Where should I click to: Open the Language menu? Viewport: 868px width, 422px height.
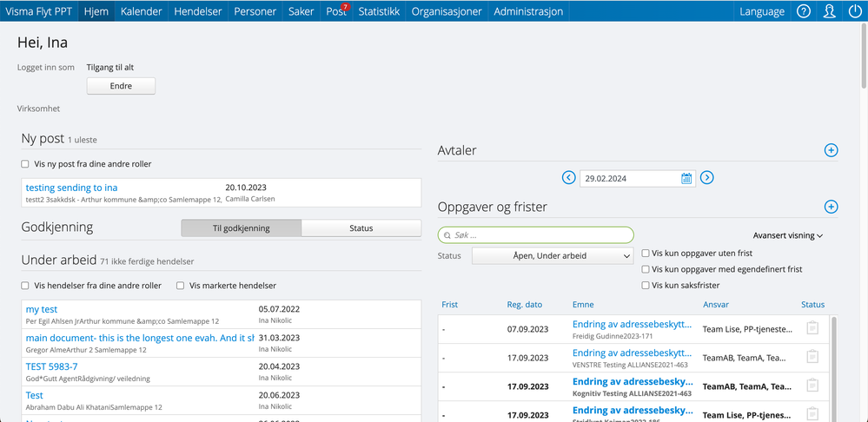pos(762,11)
